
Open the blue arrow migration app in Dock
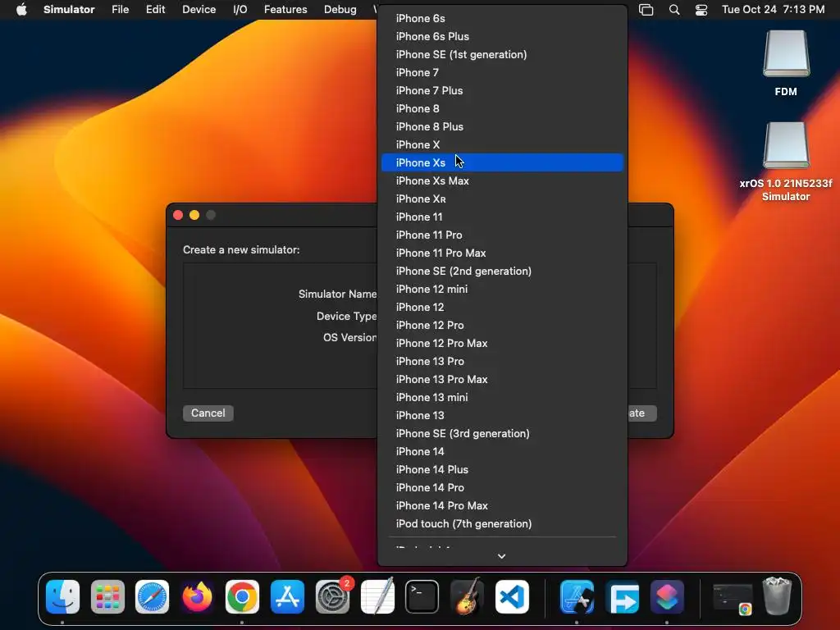click(622, 596)
